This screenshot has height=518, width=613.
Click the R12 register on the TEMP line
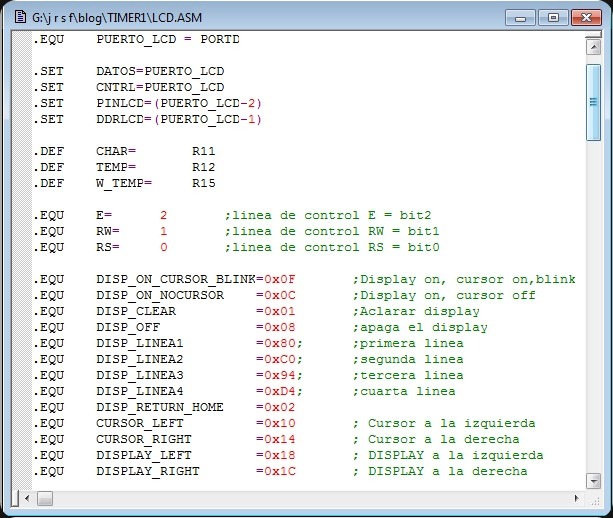(x=204, y=167)
